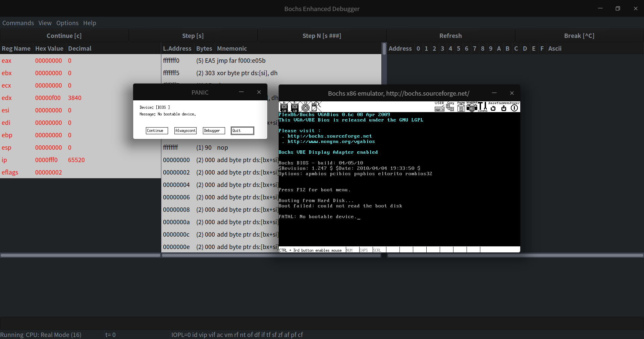The width and height of the screenshot is (644, 339).
Task: Click the Paste icon in Bochs toolbar
Action: pos(461,107)
